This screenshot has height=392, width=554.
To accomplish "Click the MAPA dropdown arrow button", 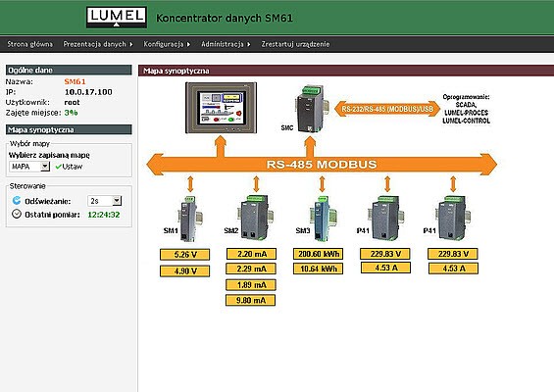I will click(45, 167).
